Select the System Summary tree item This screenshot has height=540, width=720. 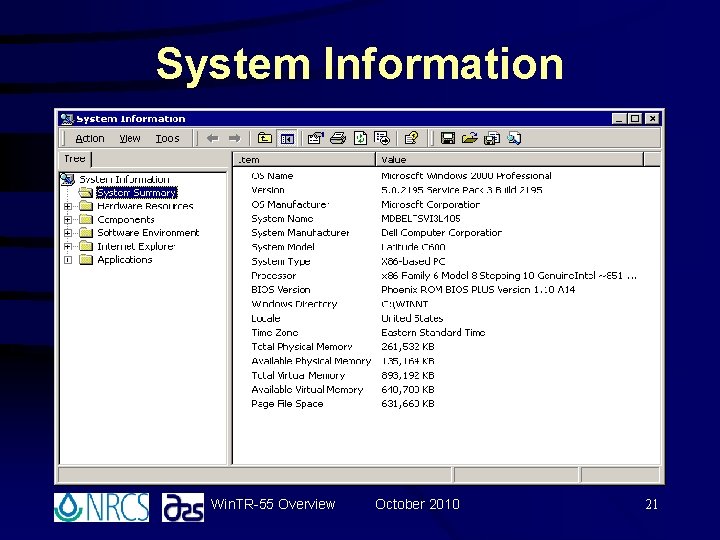click(x=137, y=192)
